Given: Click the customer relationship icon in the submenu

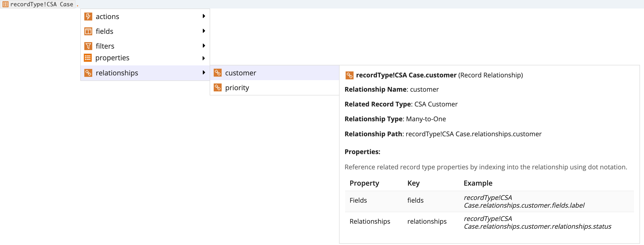Looking at the screenshot, I should (217, 73).
